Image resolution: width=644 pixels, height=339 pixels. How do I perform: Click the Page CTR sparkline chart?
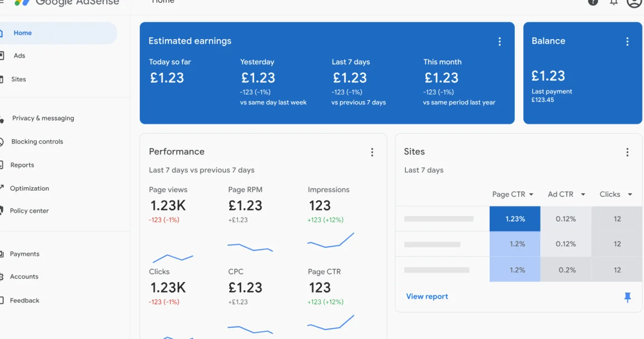(x=330, y=322)
